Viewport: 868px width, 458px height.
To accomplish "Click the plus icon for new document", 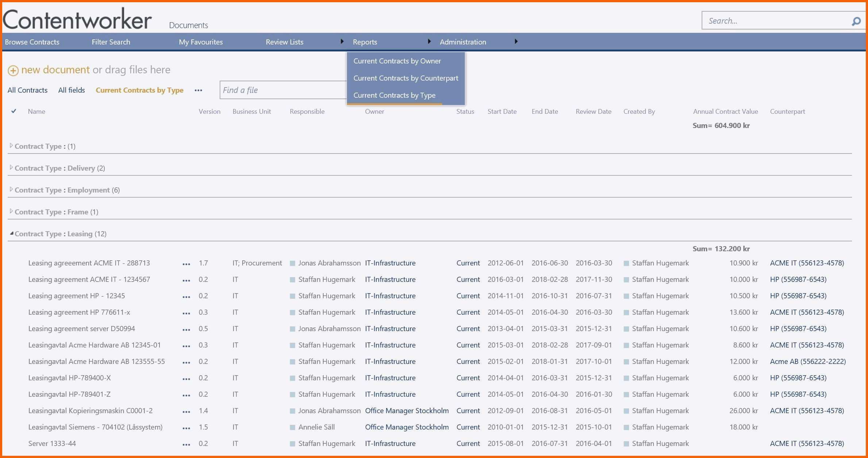I will [x=13, y=71].
